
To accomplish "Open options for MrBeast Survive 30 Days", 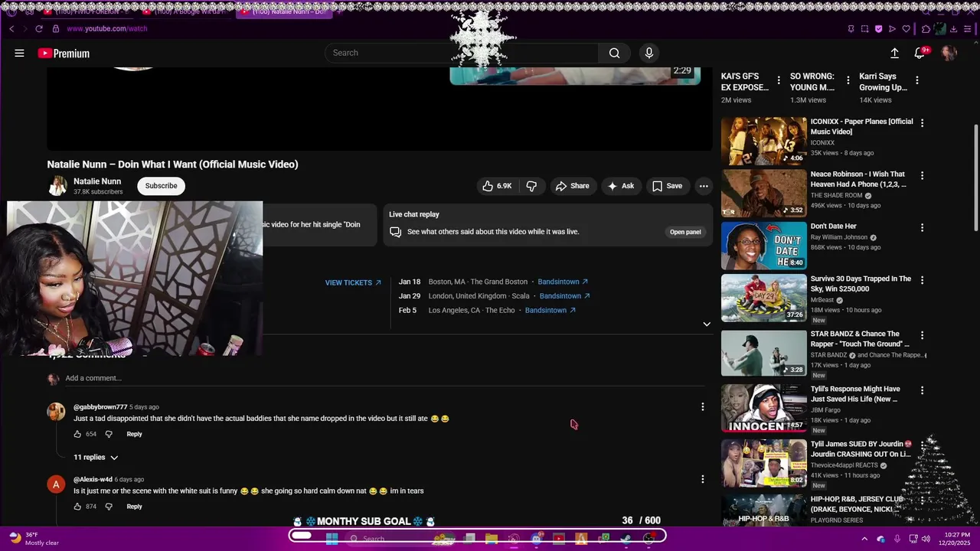I will (922, 280).
